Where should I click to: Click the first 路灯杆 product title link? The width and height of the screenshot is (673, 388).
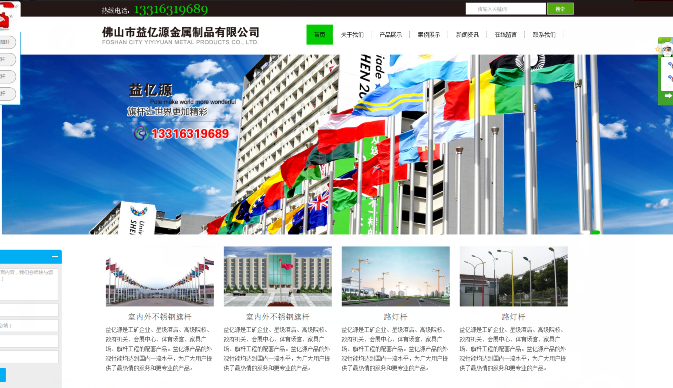click(x=395, y=317)
